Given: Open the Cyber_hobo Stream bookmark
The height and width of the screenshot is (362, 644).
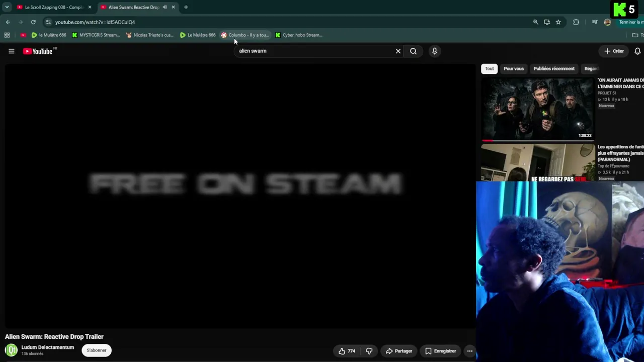Looking at the screenshot, I should [299, 35].
